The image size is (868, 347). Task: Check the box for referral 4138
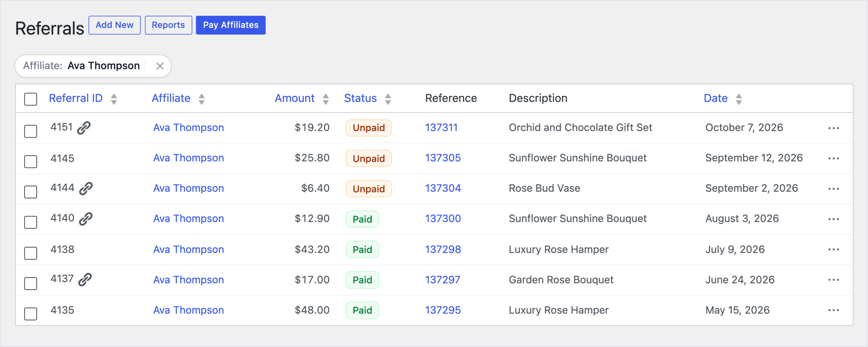(x=31, y=253)
